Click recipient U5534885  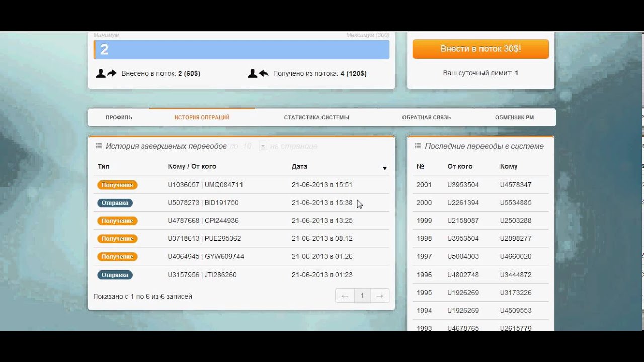[516, 203]
